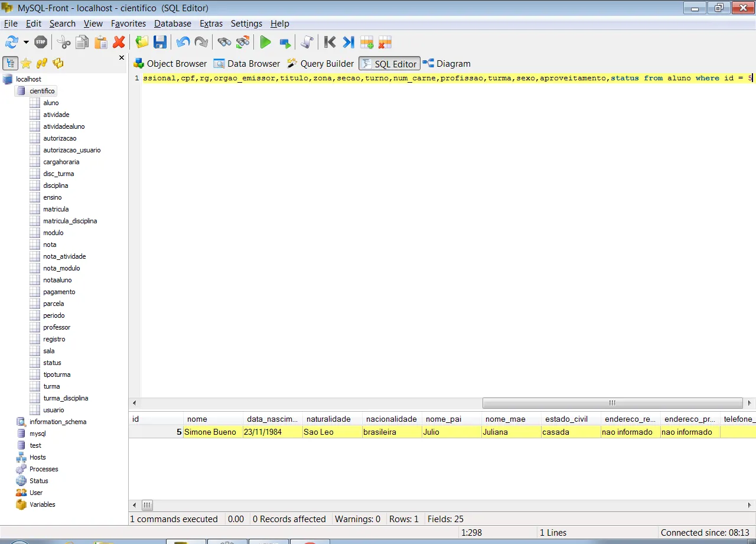This screenshot has width=756, height=544.
Task: Click the Insert record icon
Action: tap(367, 42)
